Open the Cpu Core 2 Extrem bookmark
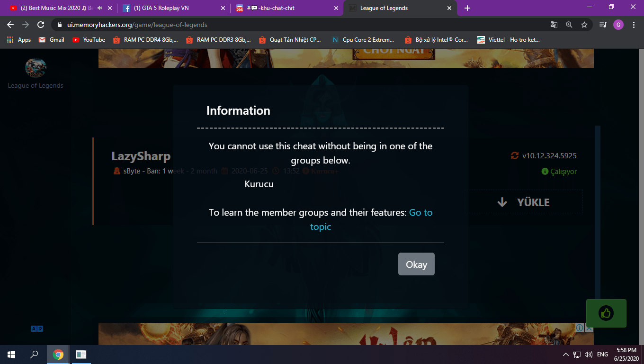644x364 pixels. (363, 40)
